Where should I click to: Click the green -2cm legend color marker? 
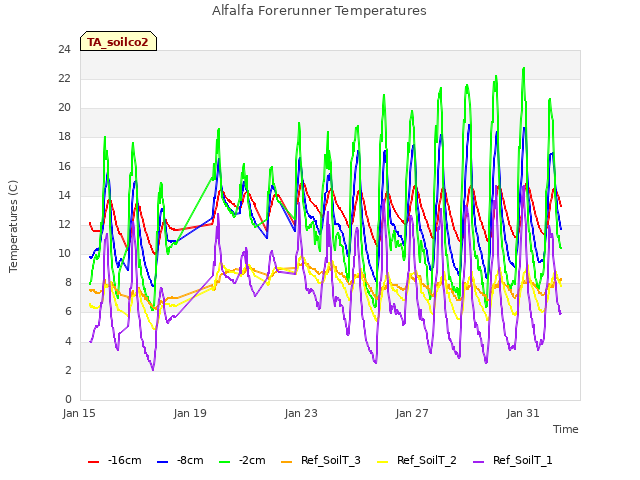click(x=224, y=462)
